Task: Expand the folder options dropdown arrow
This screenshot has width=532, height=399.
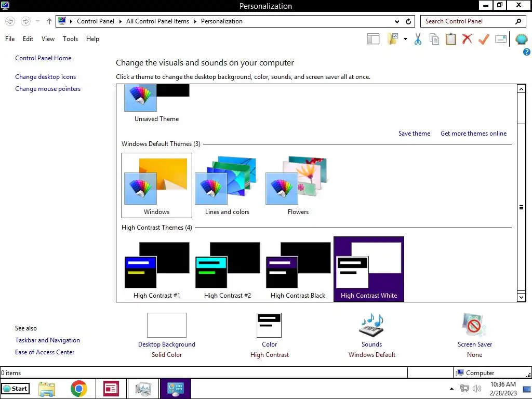Action: (405, 39)
